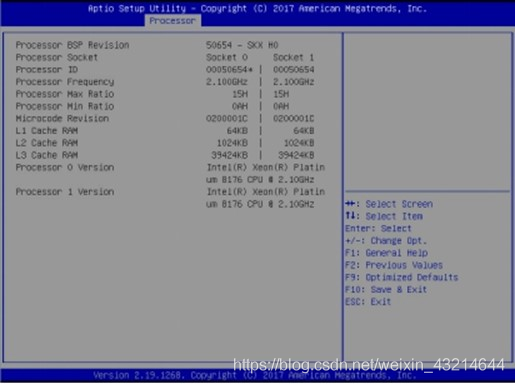This screenshot has width=515, height=384.
Task: Click the Processor Frequency label
Action: tap(65, 82)
